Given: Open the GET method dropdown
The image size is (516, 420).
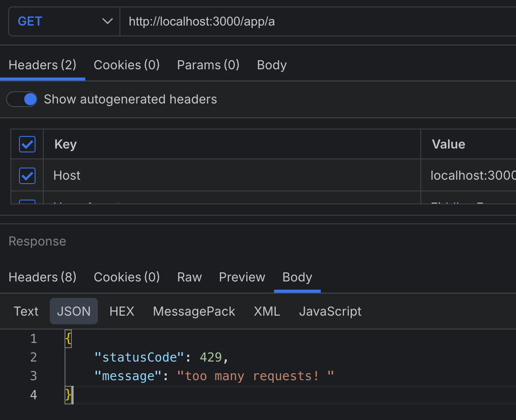Looking at the screenshot, I should pyautogui.click(x=64, y=21).
